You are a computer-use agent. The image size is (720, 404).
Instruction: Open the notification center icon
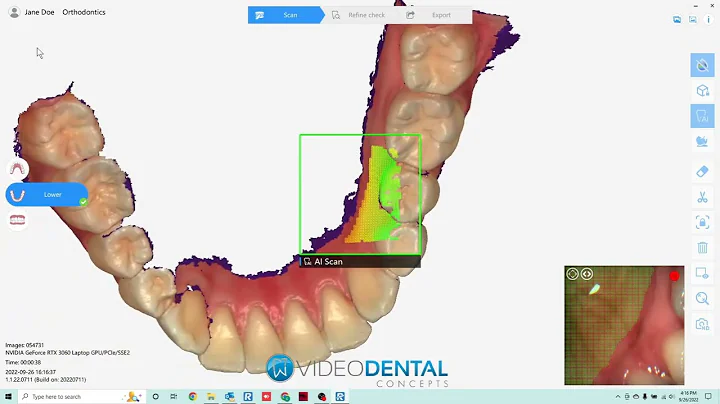tap(708, 396)
